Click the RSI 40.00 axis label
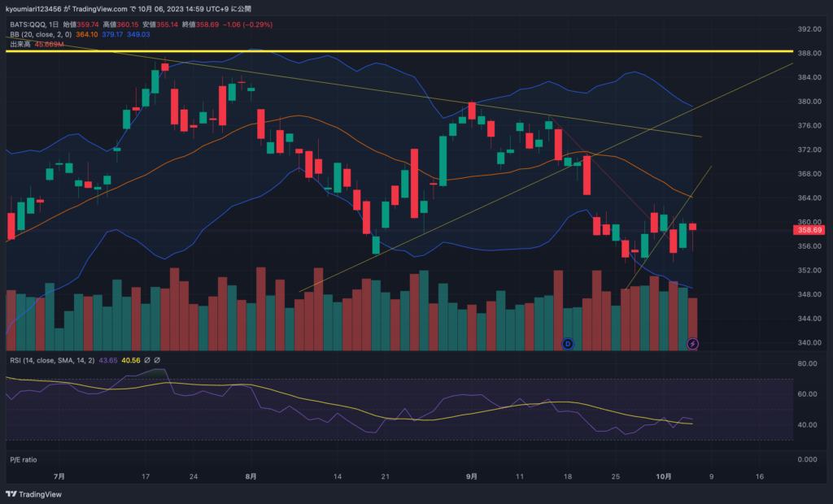 click(807, 425)
